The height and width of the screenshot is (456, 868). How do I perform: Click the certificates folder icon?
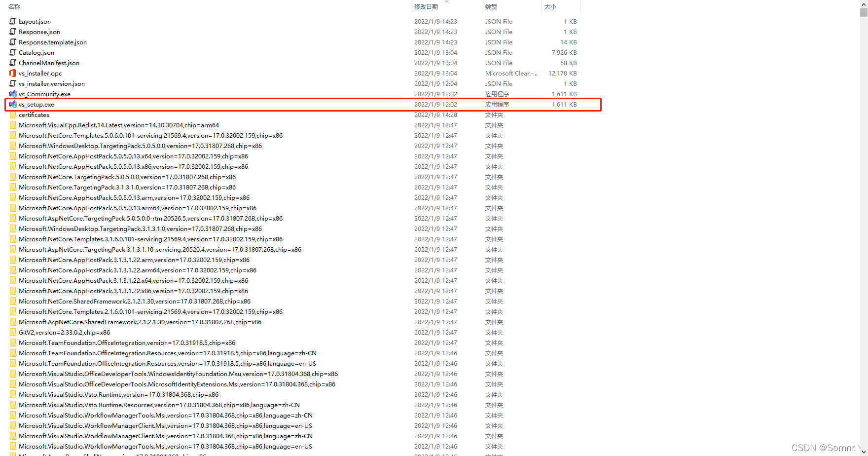[x=13, y=114]
